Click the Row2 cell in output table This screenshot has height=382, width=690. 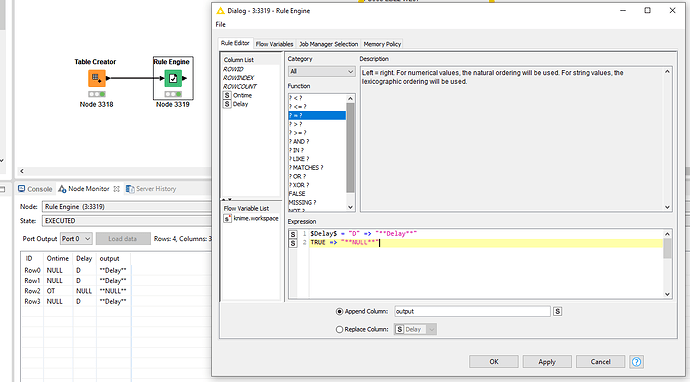pos(32,291)
